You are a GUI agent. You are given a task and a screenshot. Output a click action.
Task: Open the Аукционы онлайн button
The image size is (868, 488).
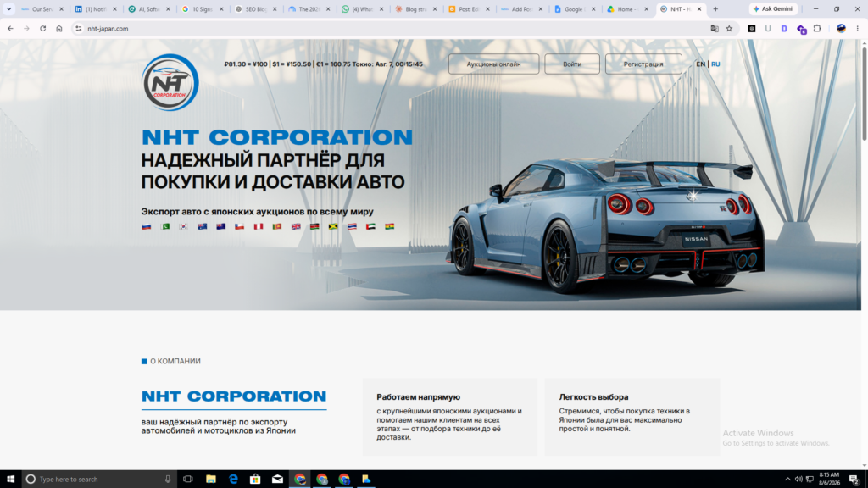(494, 64)
